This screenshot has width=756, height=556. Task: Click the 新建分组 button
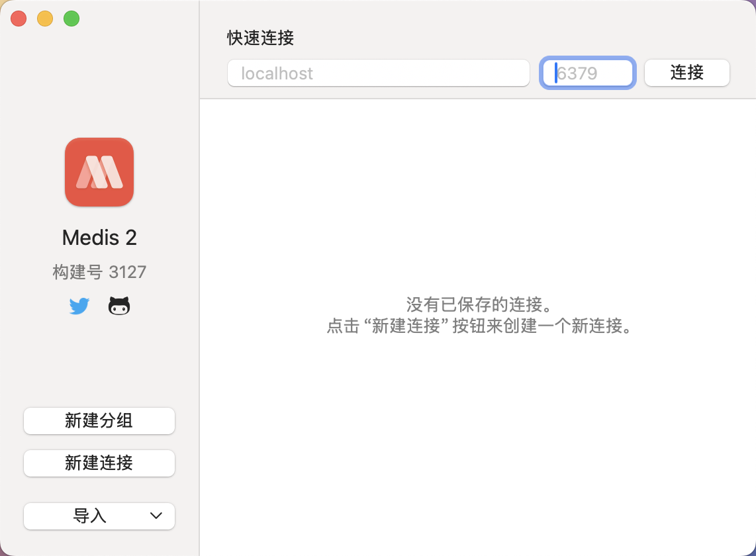point(99,421)
